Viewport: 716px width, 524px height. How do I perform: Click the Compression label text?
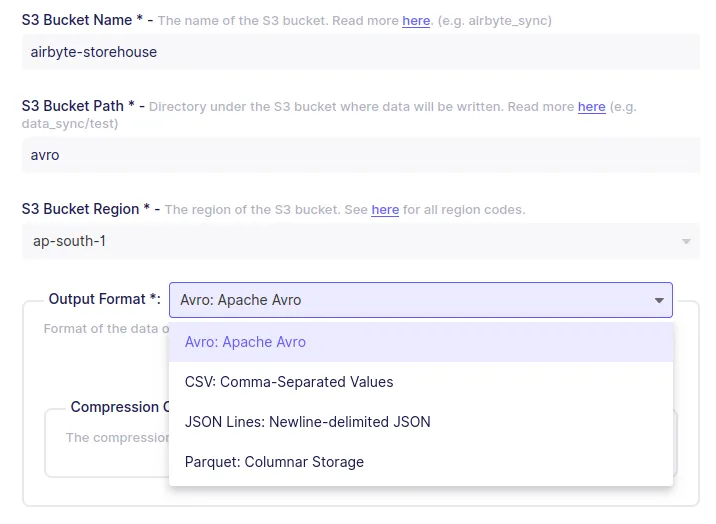pos(120,407)
